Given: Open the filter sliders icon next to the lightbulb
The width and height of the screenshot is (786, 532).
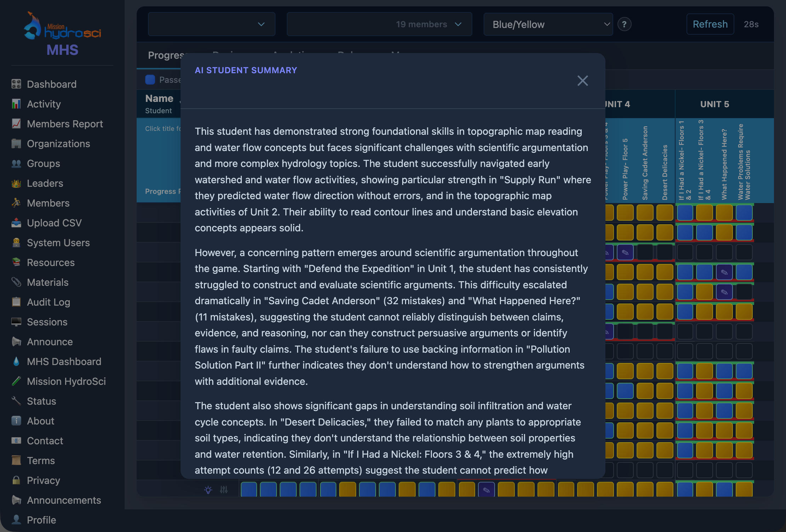Looking at the screenshot, I should 224,490.
